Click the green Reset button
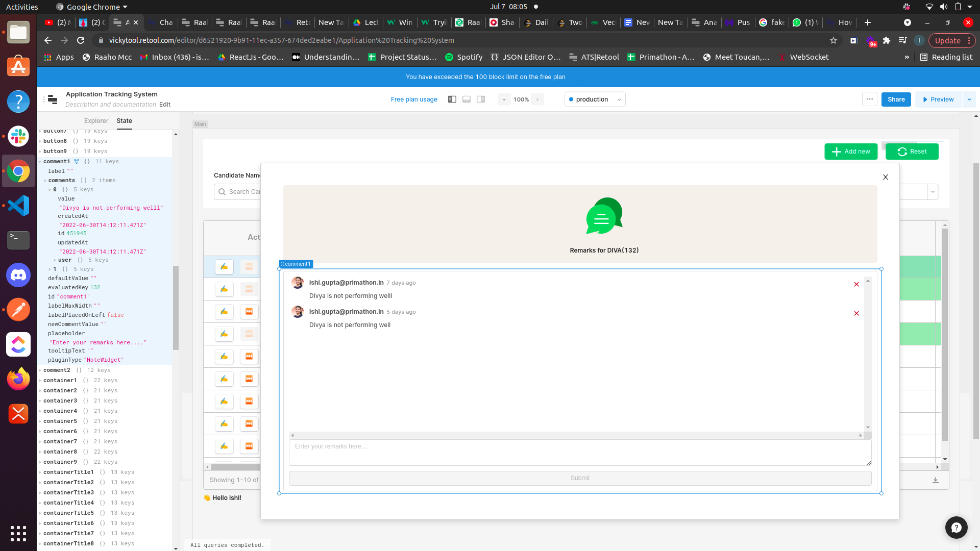 pyautogui.click(x=912, y=152)
